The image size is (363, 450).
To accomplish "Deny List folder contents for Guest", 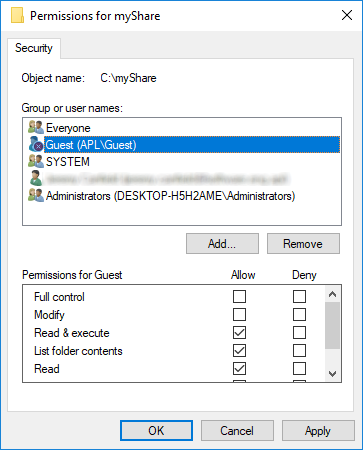I will [299, 351].
